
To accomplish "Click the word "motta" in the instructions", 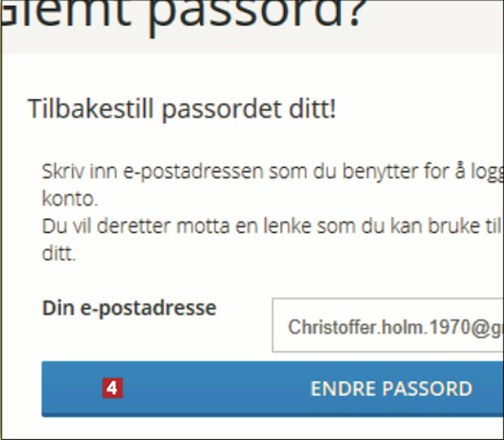I will click(203, 226).
